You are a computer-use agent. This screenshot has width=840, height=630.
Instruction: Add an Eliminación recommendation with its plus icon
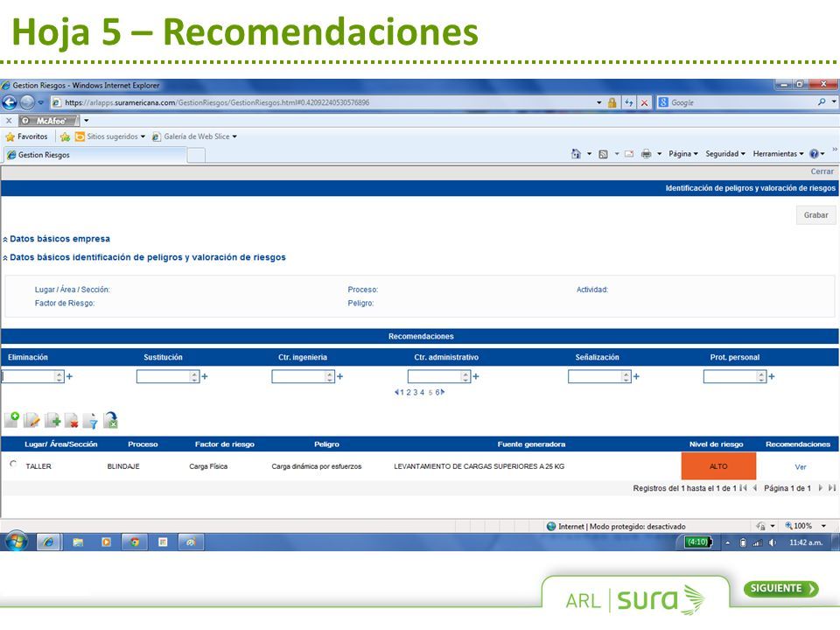(x=70, y=376)
